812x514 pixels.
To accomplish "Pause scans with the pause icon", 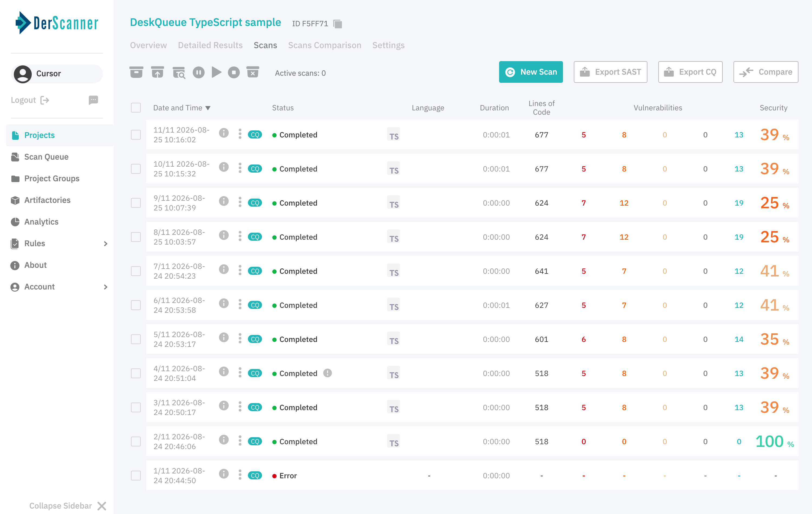I will (x=199, y=73).
